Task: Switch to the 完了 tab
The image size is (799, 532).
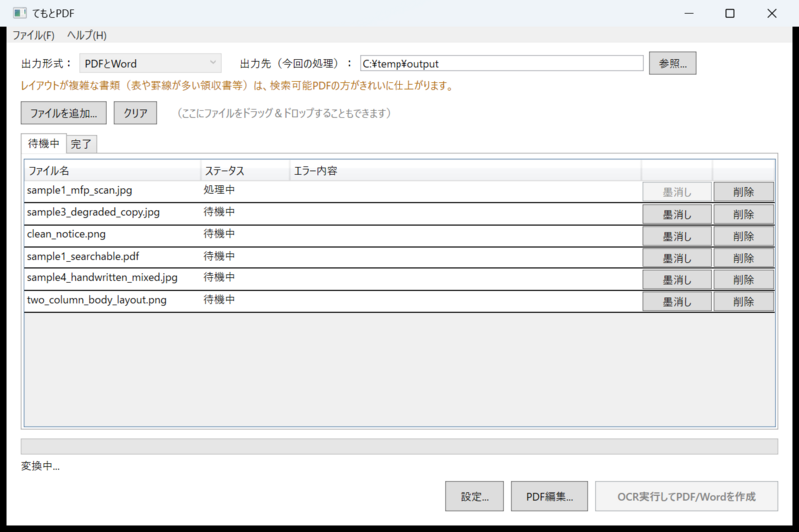Action: tap(81, 144)
